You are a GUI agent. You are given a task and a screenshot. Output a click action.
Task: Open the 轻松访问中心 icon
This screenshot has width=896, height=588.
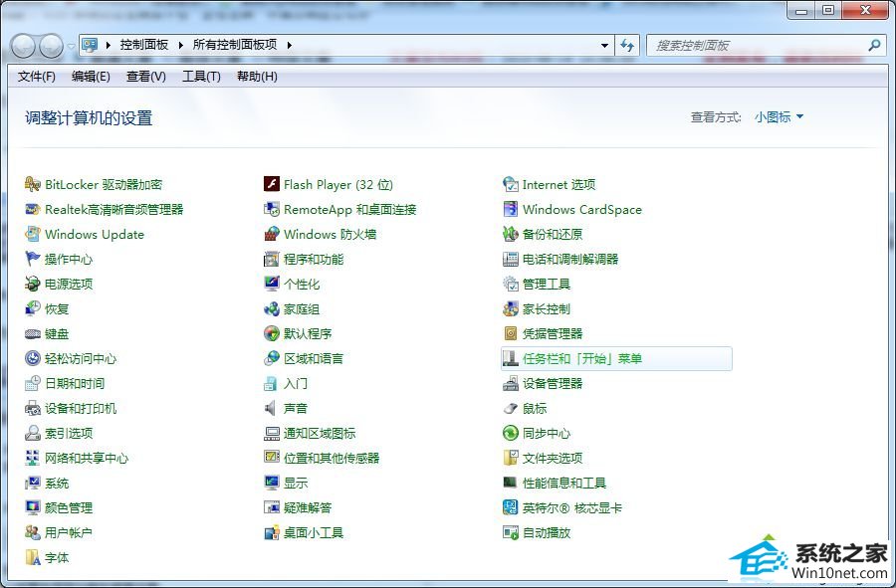point(33,358)
